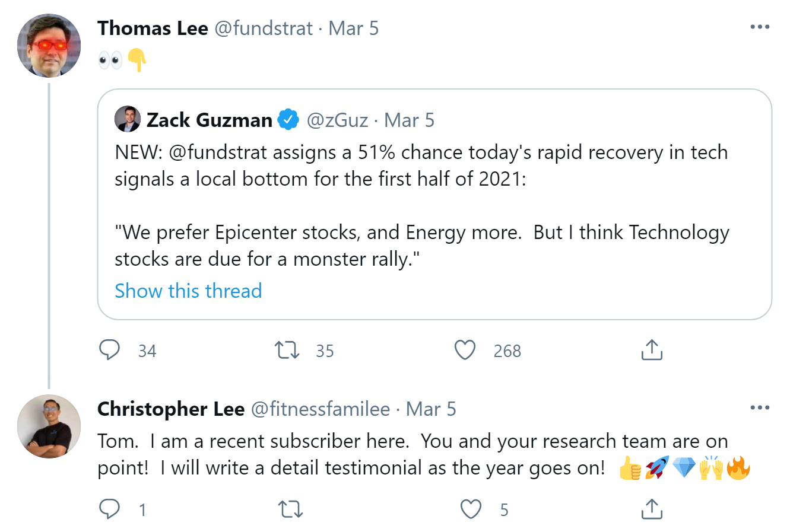Screen dimensions: 790x532
Task: Open more options on Thomas Lee's tweet
Action: point(760,27)
